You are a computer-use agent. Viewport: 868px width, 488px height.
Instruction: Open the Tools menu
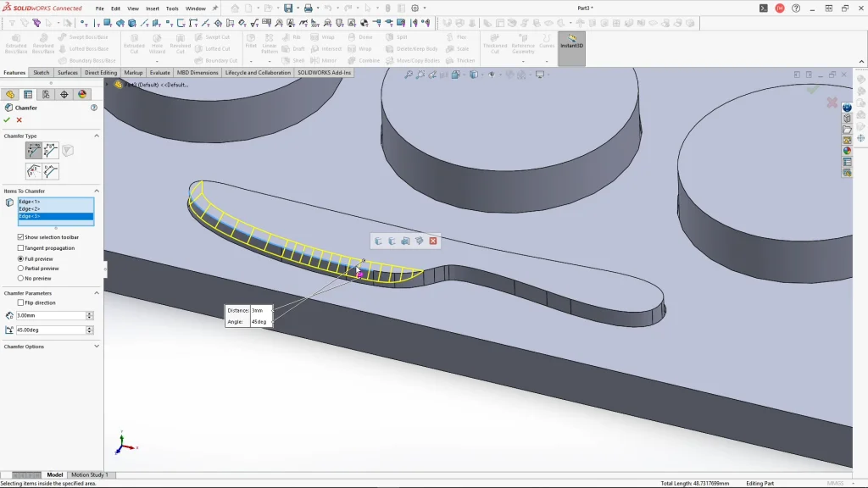pyautogui.click(x=172, y=8)
